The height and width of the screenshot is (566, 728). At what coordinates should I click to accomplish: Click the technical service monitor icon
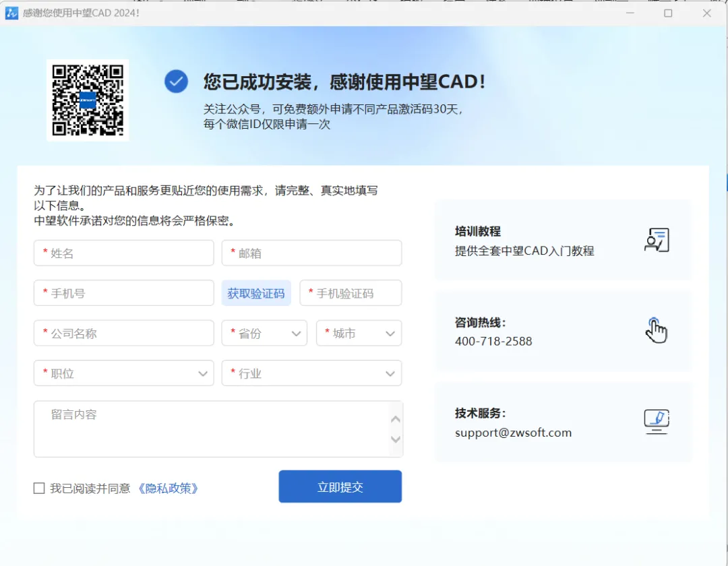[x=656, y=422]
